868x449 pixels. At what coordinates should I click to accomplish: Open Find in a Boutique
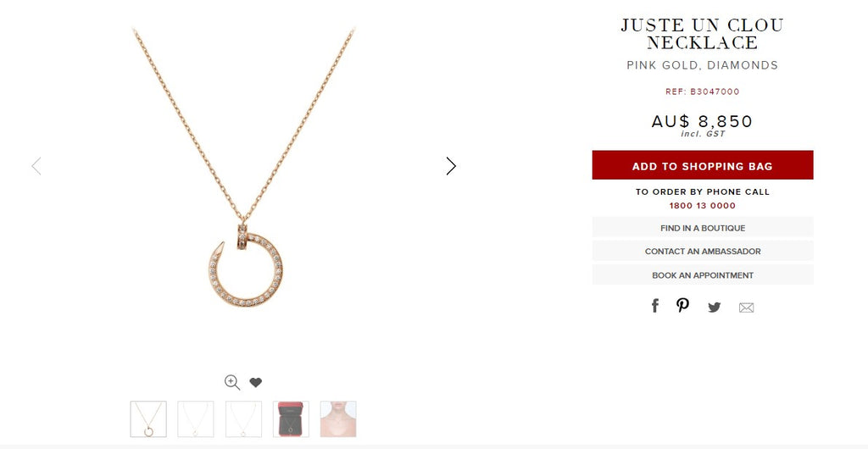pos(703,227)
